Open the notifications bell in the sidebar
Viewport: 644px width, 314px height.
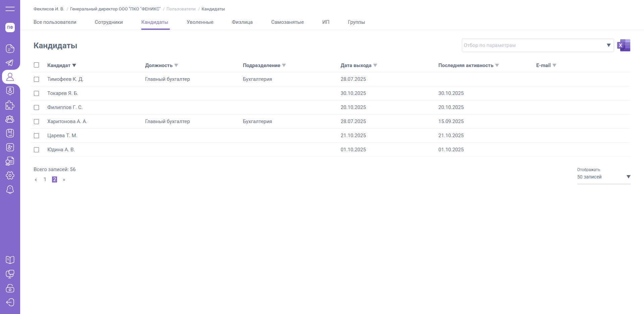click(10, 190)
